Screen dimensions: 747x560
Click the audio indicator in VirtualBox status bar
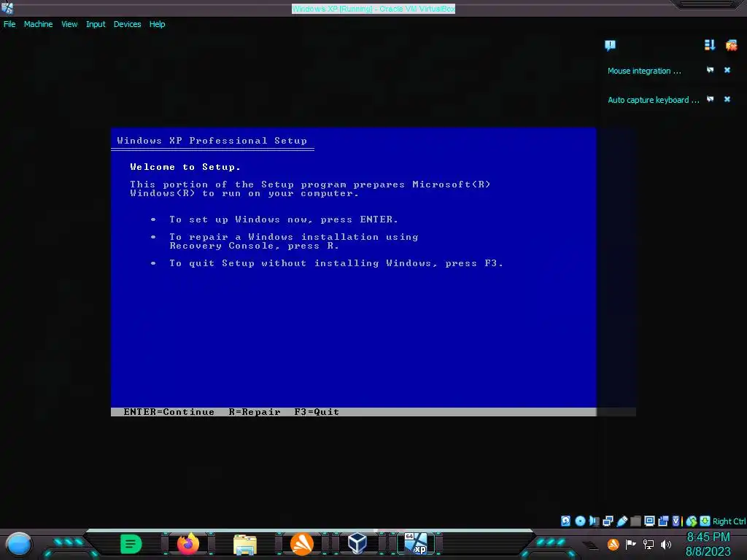click(x=594, y=521)
